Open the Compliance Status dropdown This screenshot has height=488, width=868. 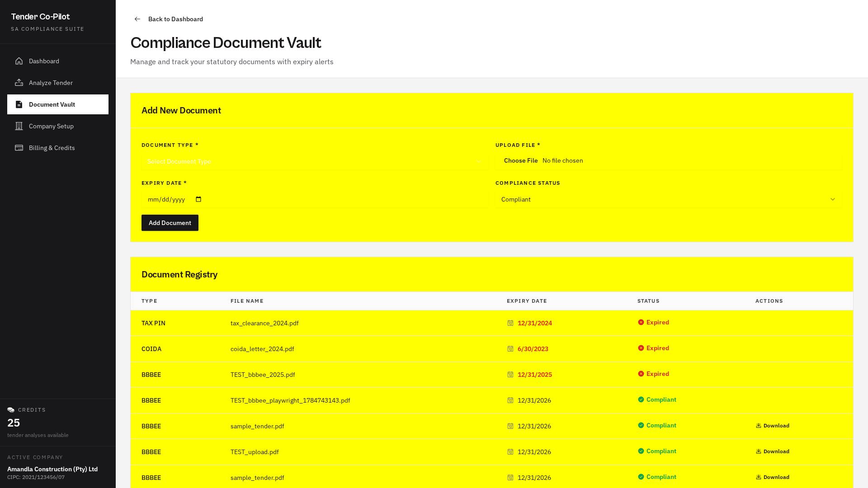point(669,199)
